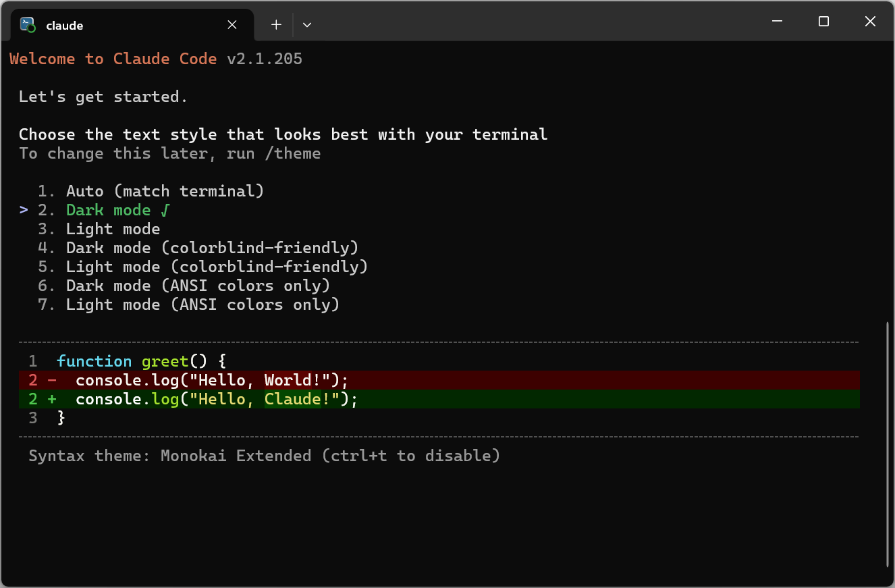Select option 3. Light mode
Screen dimensions: 895x588
pyautogui.click(x=99, y=229)
